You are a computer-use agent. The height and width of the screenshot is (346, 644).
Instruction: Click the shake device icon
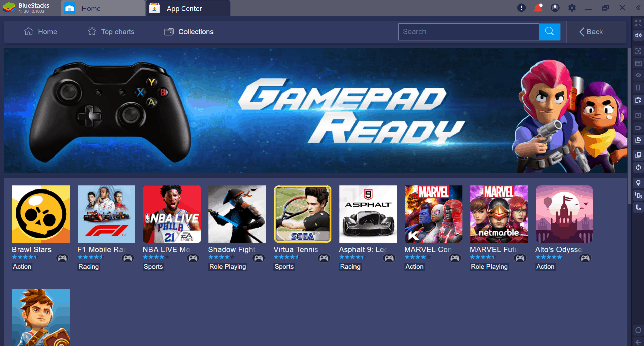pos(638,195)
